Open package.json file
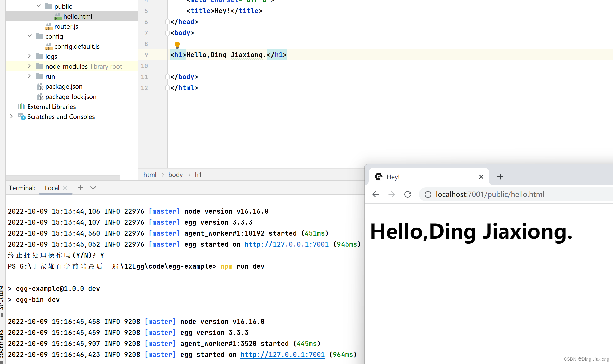This screenshot has width=613, height=364. [x=64, y=86]
